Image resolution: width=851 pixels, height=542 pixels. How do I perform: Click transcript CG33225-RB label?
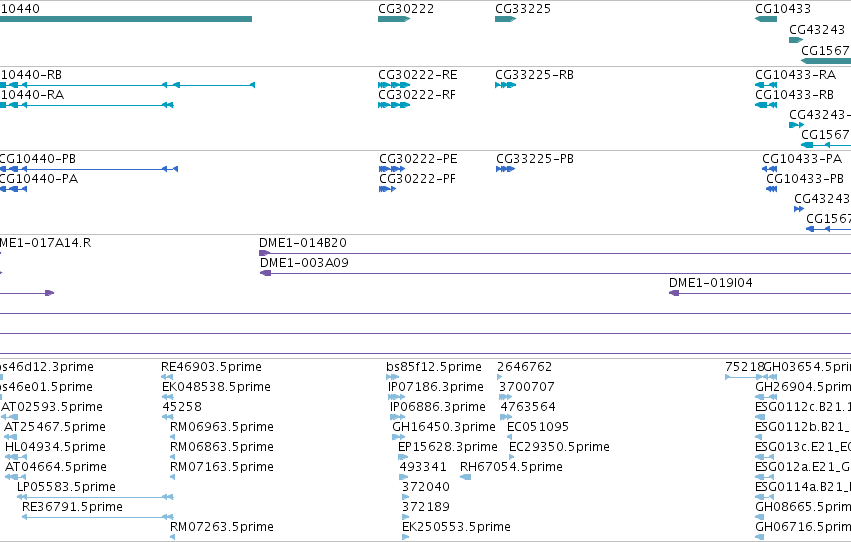(535, 75)
